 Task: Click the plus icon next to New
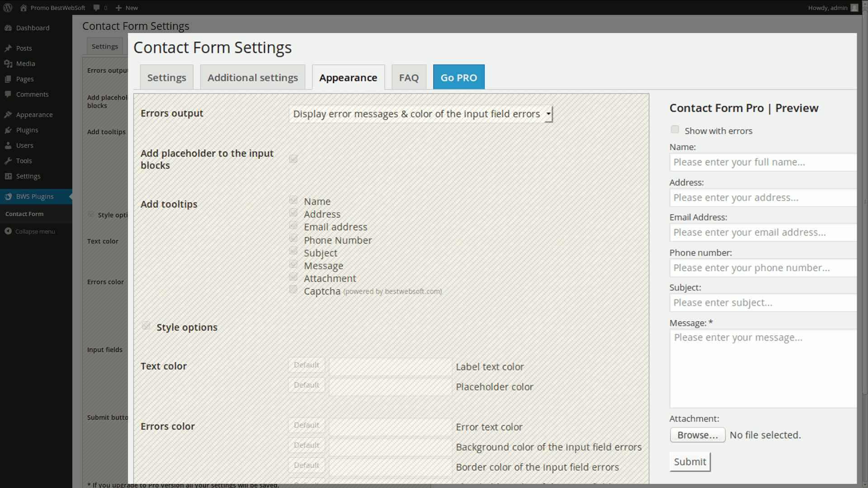click(118, 8)
